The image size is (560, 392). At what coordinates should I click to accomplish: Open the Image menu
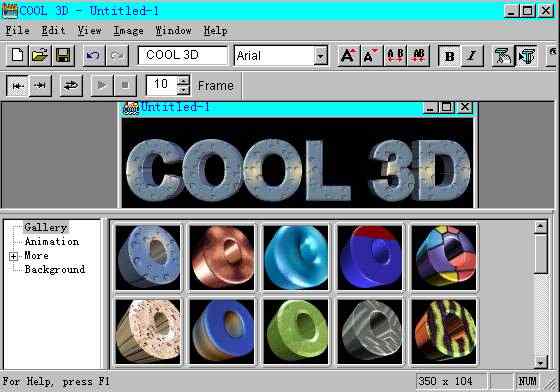129,31
